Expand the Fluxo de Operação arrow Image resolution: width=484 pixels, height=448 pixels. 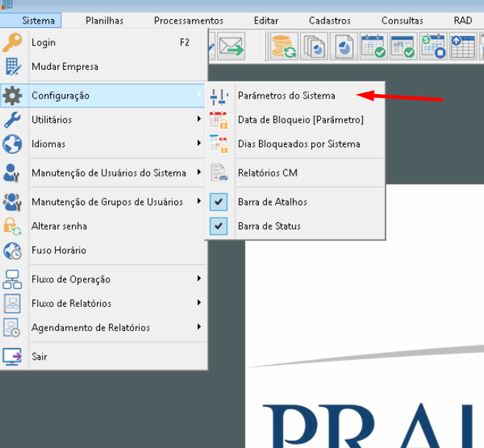[199, 279]
